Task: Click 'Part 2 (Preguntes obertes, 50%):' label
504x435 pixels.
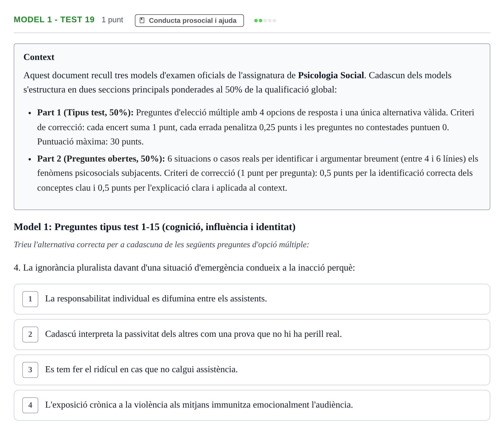Action: pos(101,159)
